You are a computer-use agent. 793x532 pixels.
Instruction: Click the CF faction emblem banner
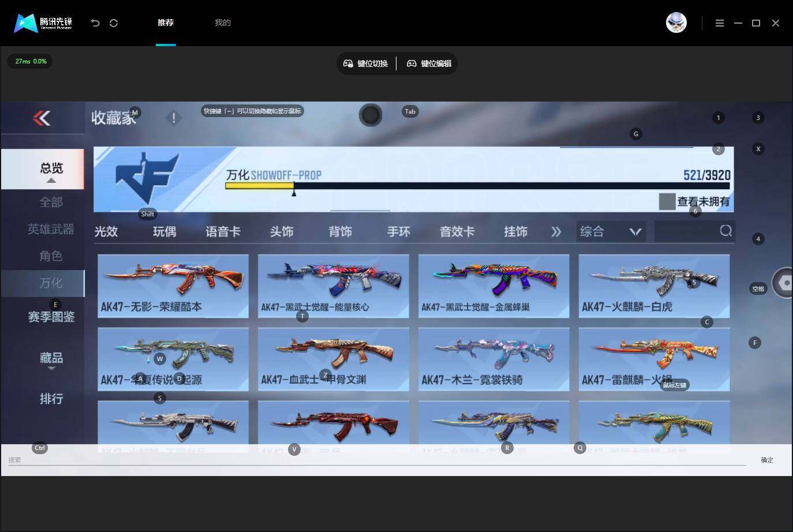coord(147,178)
